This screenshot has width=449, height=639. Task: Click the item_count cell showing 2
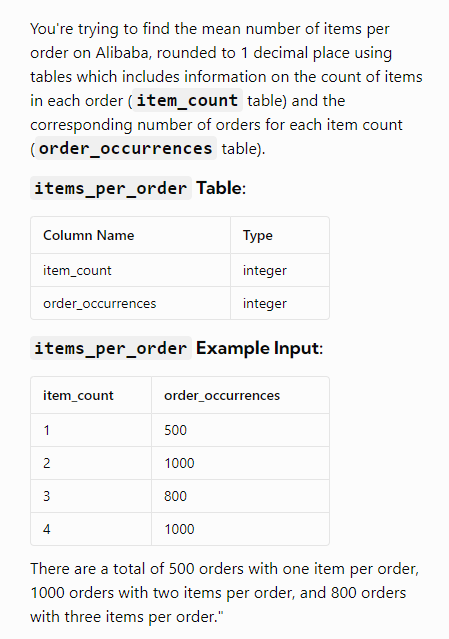coord(91,463)
